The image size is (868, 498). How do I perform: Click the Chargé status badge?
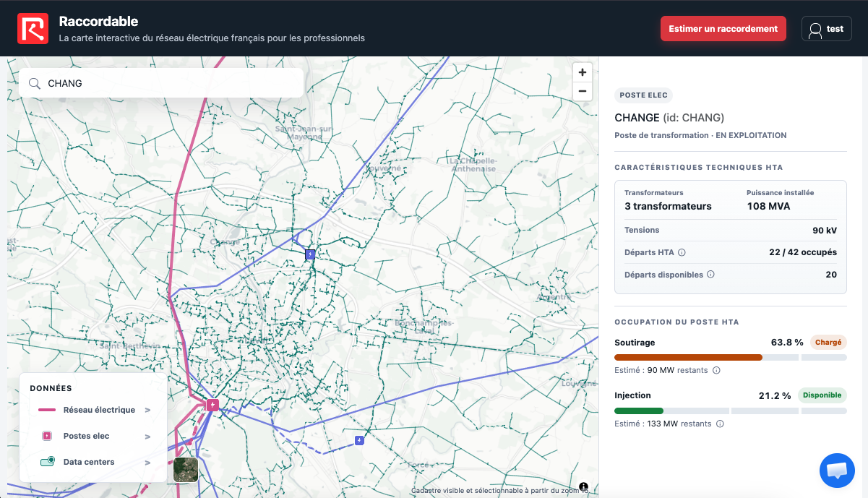pos(828,342)
